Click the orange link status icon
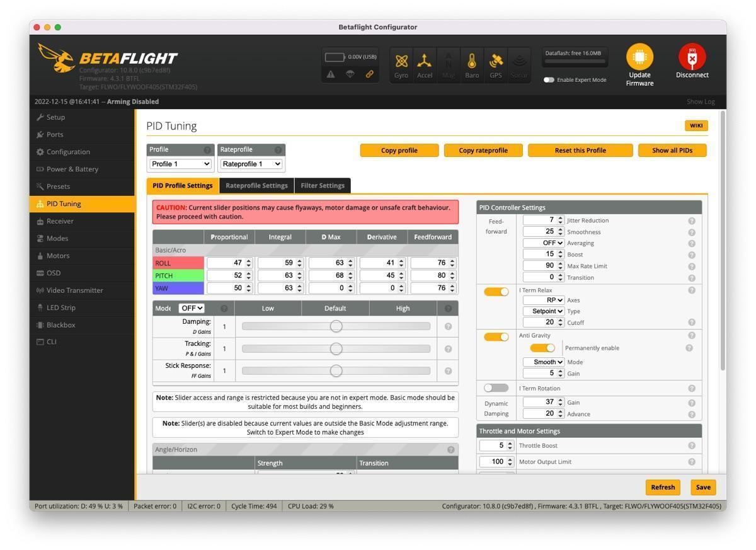This screenshot has width=756, height=550. (x=370, y=74)
